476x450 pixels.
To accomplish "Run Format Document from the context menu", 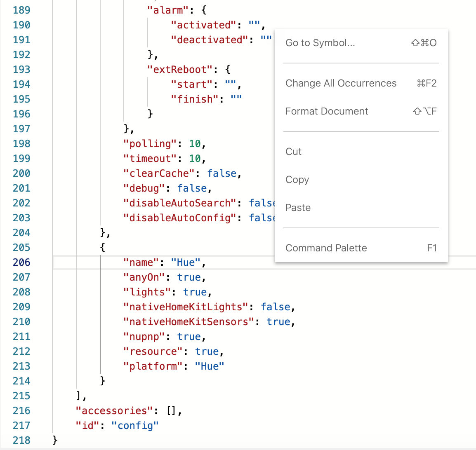I will click(x=327, y=111).
